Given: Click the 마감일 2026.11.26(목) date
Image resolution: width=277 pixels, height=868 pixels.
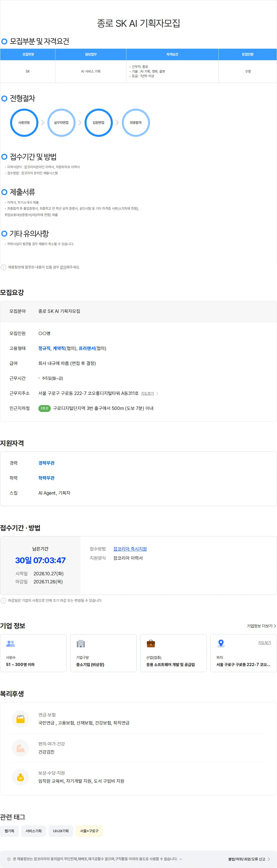Looking at the screenshot, I should [48, 582].
